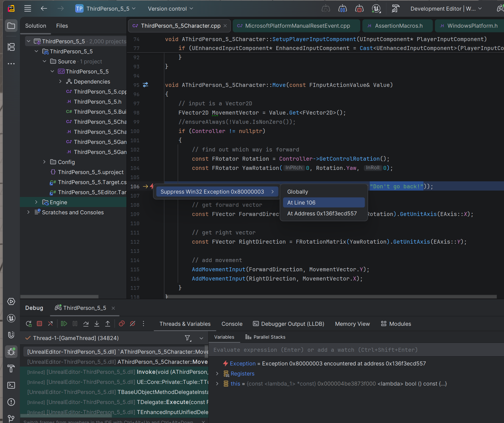Stop the debug session

point(39,324)
